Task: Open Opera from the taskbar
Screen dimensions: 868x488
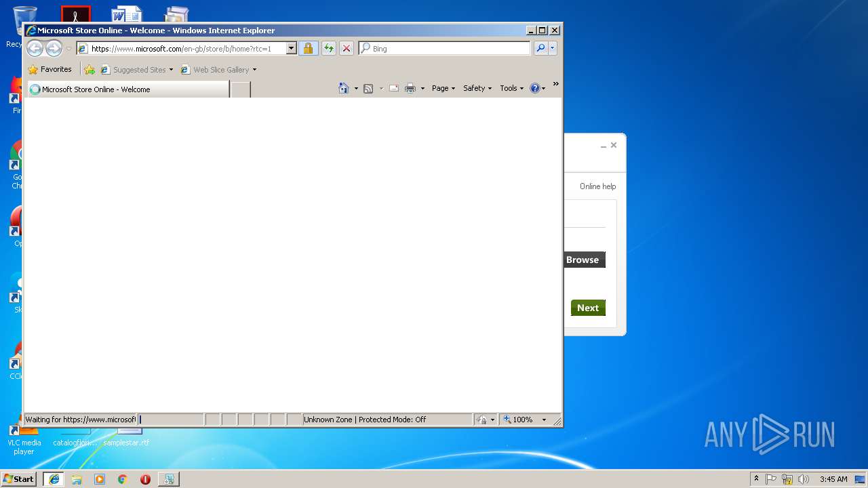Action: (145, 479)
